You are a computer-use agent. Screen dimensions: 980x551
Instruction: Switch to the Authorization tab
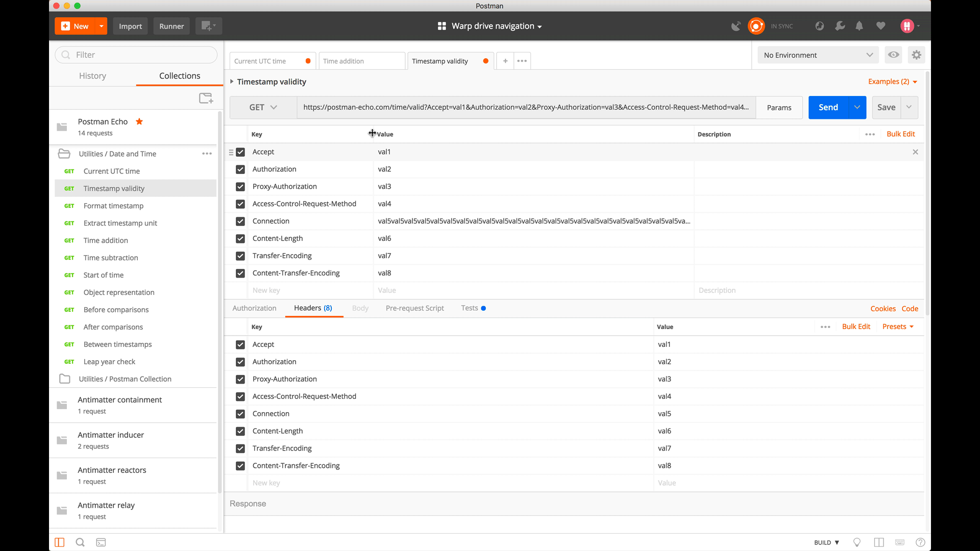coord(254,308)
